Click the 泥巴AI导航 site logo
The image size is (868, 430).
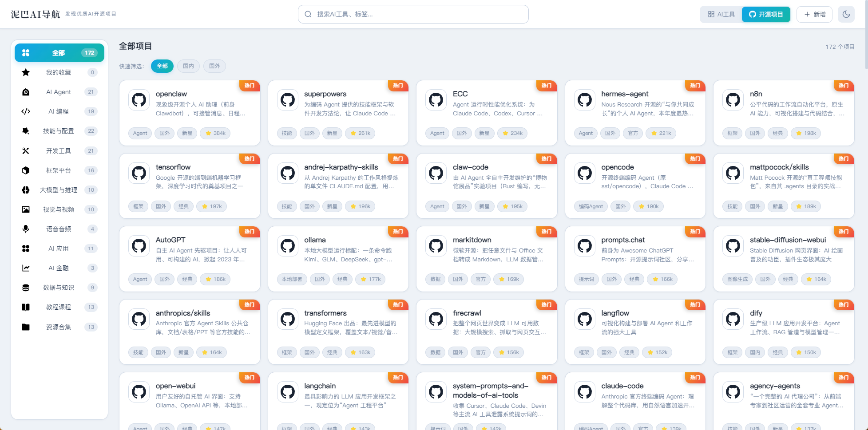pyautogui.click(x=36, y=14)
